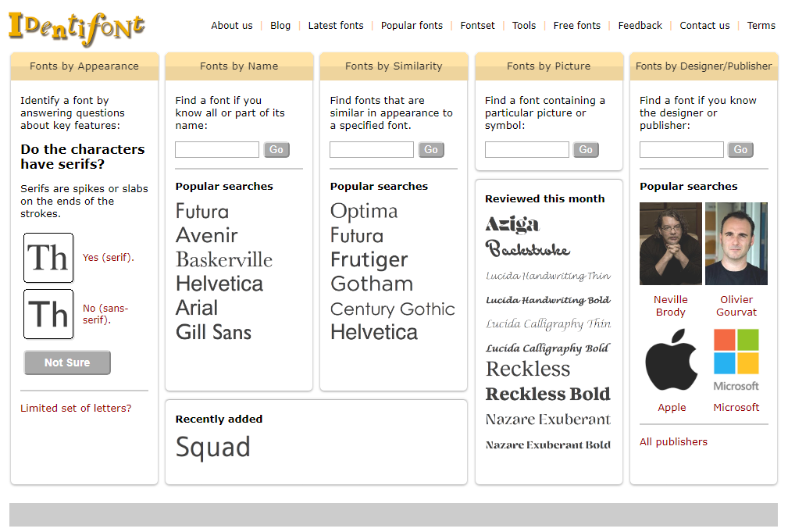Select Olivier Gourvat's portrait photo
Image resolution: width=788 pixels, height=532 pixels.
(x=736, y=244)
